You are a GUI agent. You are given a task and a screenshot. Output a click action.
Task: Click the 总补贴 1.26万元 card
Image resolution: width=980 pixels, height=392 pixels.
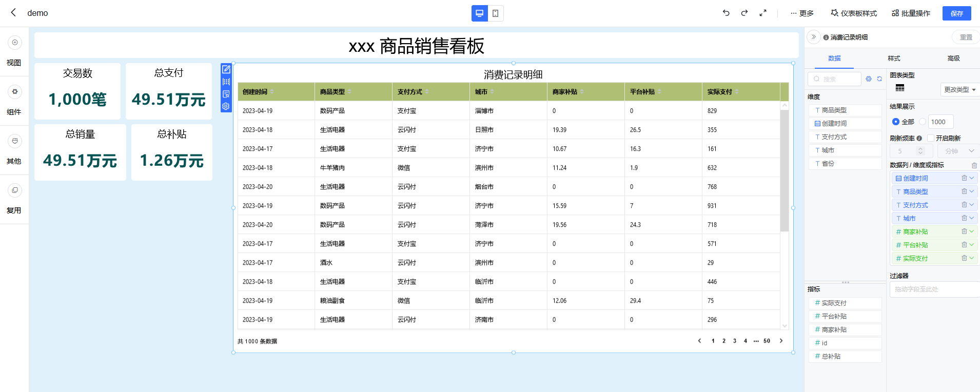tap(172, 152)
